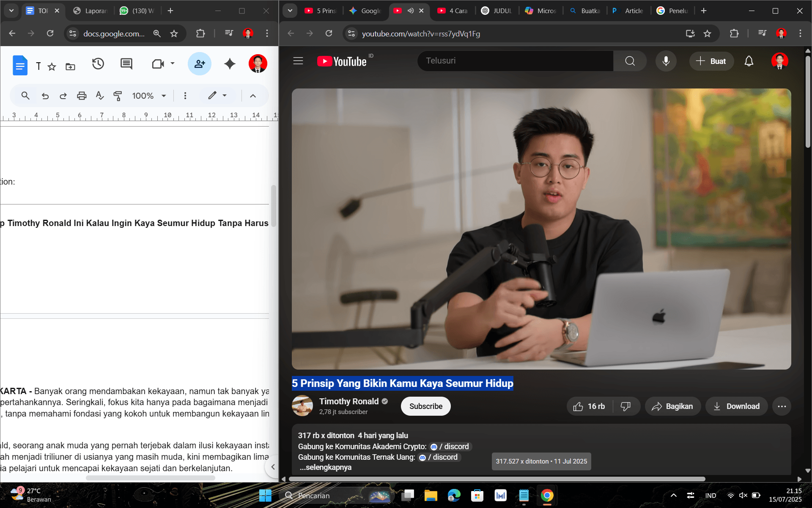The height and width of the screenshot is (508, 812).
Task: Print the Google Docs document
Action: [82, 96]
